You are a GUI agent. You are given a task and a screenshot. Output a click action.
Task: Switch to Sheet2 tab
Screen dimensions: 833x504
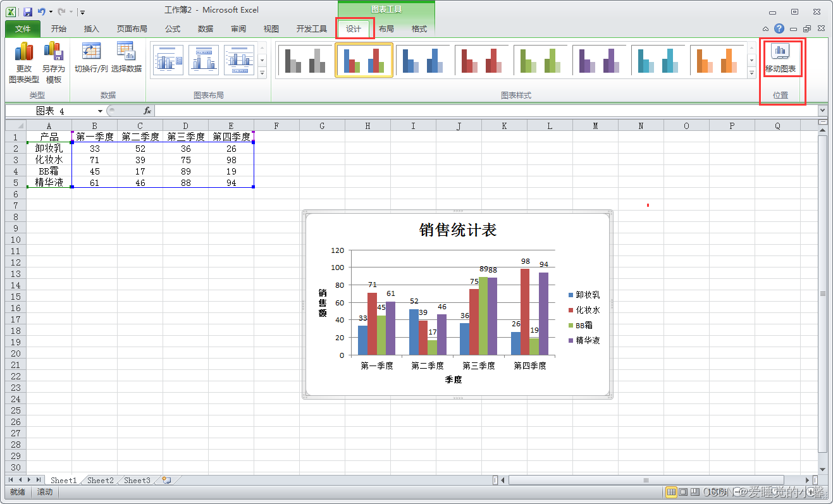point(101,481)
